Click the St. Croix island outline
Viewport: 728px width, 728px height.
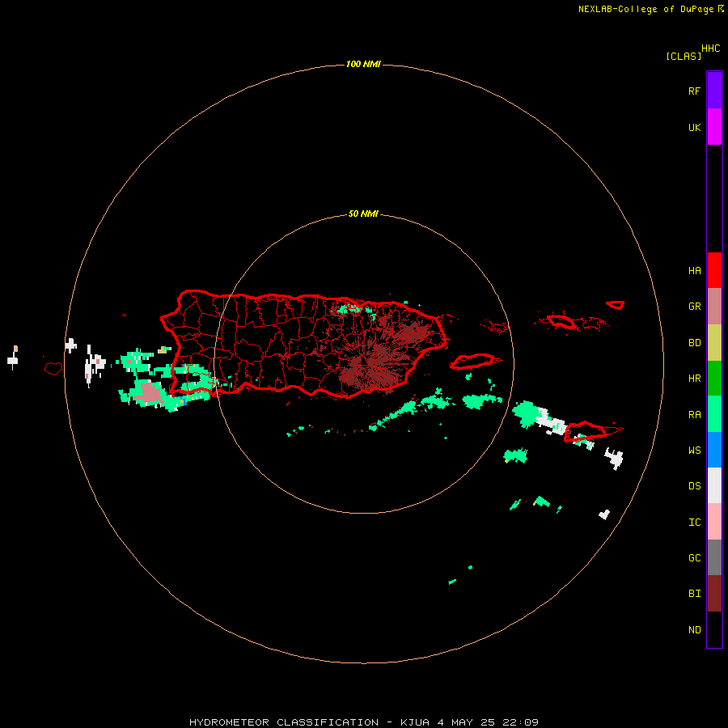[586, 432]
